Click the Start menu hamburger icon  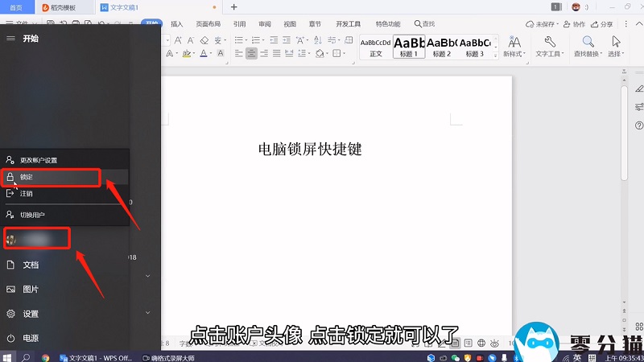(10, 39)
